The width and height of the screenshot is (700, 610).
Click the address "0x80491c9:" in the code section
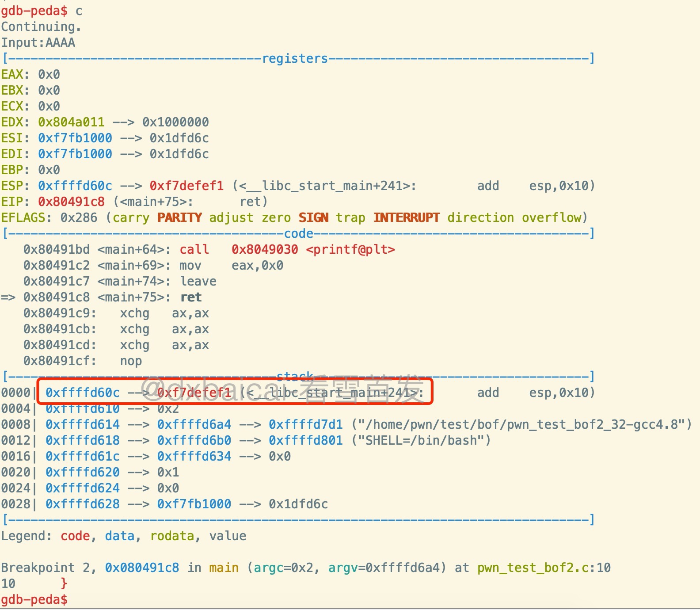pyautogui.click(x=60, y=313)
